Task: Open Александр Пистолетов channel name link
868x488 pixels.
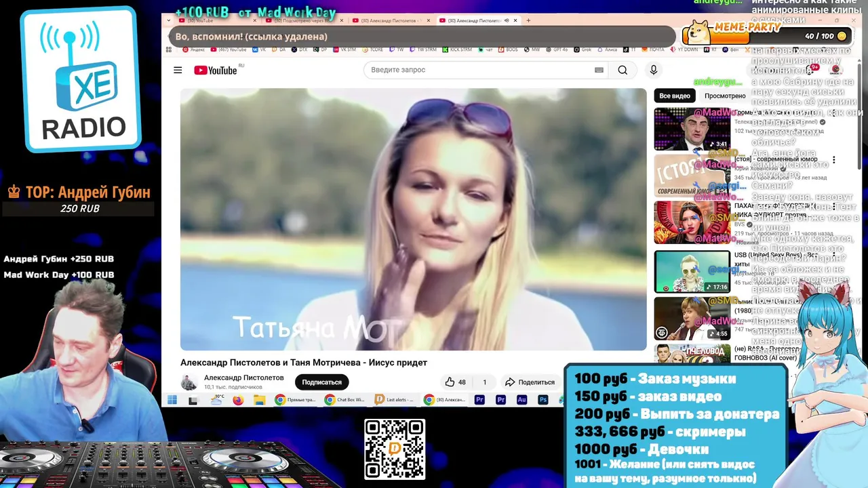Action: [x=244, y=378]
